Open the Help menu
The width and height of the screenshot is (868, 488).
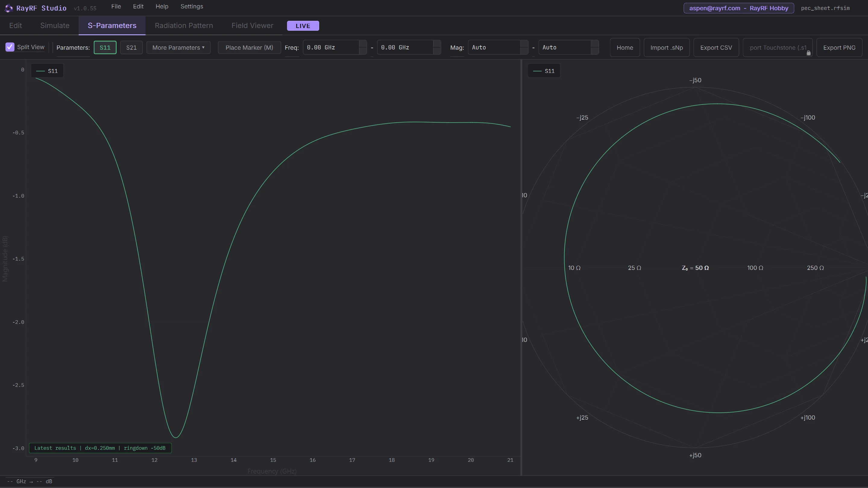162,7
